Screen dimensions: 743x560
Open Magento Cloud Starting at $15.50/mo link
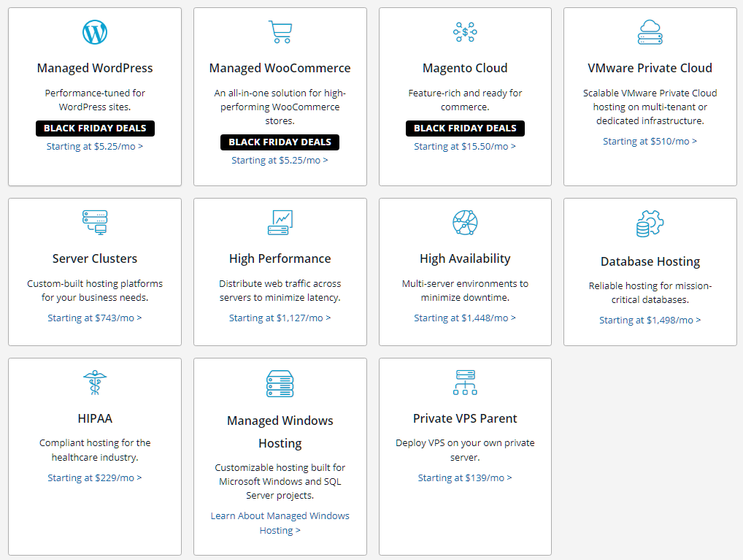465,147
